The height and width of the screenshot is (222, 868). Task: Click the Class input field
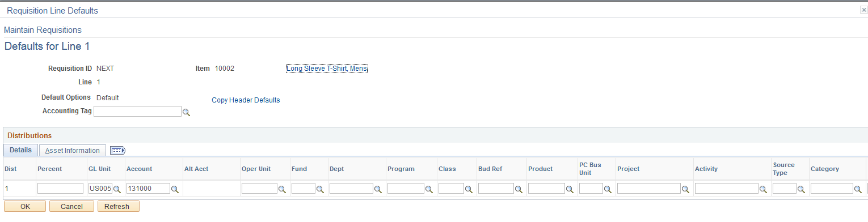[x=451, y=189]
